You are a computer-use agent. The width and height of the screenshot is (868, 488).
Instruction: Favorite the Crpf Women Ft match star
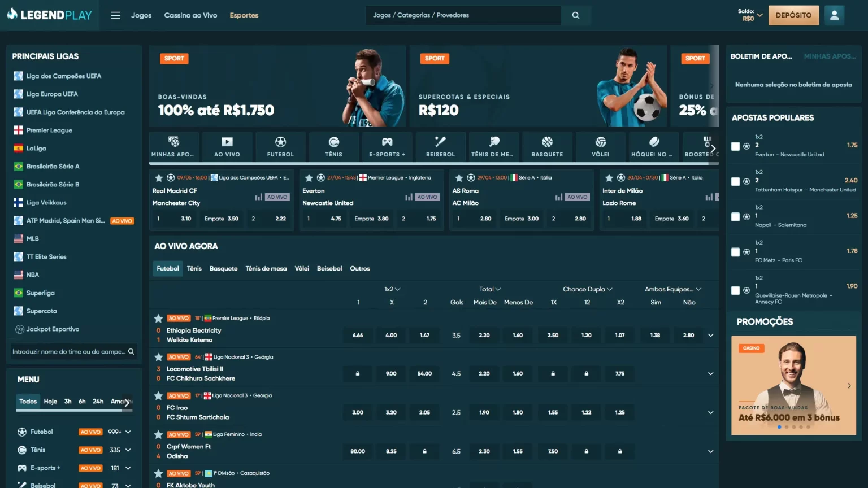[159, 435]
